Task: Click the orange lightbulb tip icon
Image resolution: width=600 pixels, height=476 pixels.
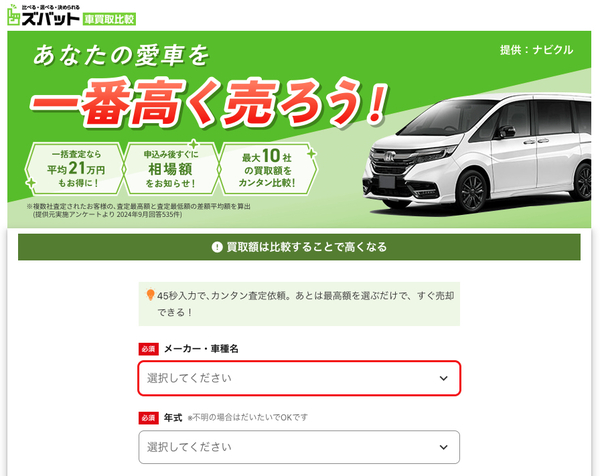Action: pos(150,295)
